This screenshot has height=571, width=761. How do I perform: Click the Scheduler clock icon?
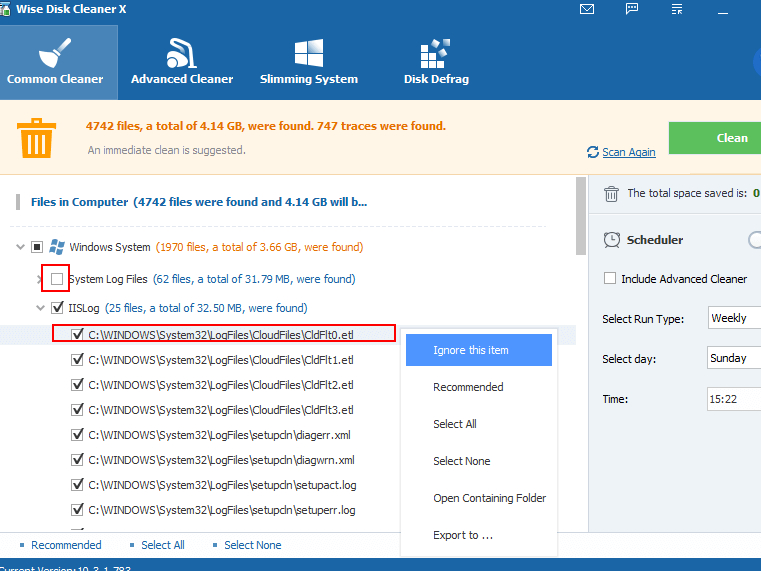coord(612,240)
